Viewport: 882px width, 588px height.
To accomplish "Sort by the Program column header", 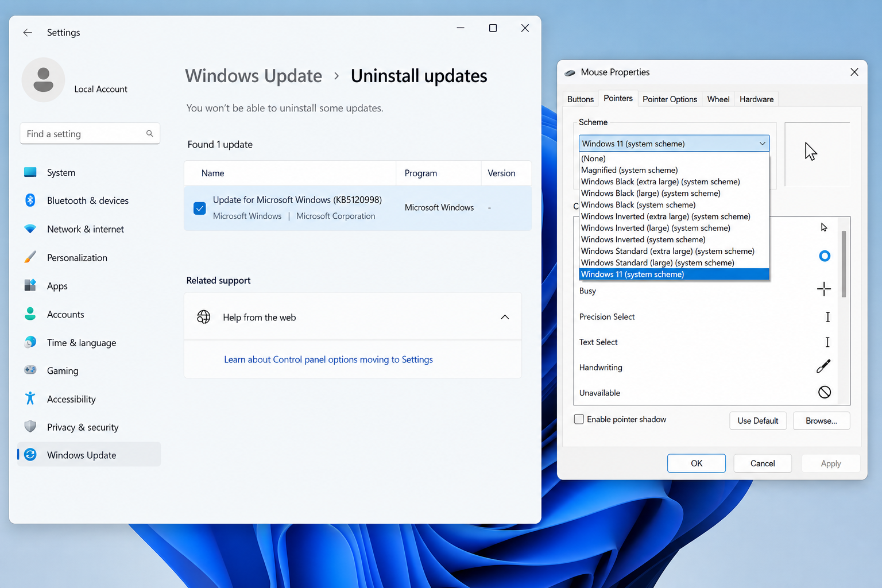I will 438,173.
